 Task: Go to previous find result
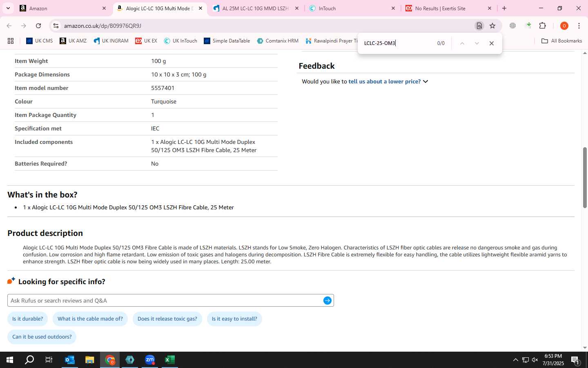pos(462,43)
